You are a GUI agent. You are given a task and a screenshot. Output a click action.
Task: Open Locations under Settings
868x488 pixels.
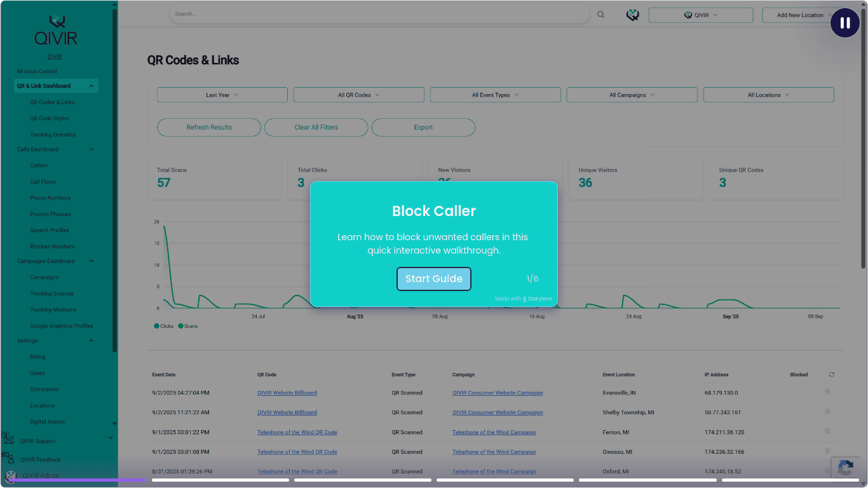point(43,405)
